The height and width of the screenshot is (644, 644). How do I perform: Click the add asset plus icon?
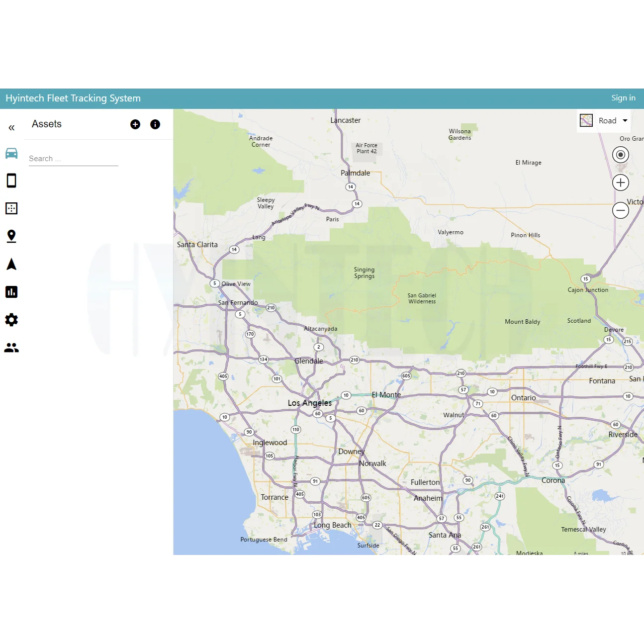click(x=135, y=124)
